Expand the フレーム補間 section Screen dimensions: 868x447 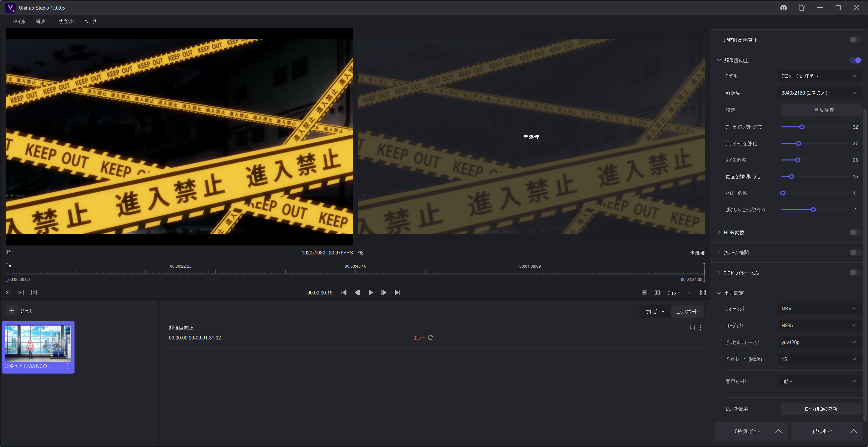pyautogui.click(x=719, y=252)
